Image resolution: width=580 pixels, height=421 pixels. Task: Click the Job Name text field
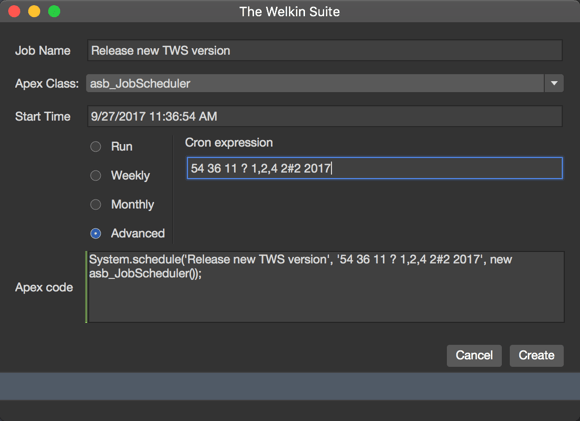coord(325,50)
